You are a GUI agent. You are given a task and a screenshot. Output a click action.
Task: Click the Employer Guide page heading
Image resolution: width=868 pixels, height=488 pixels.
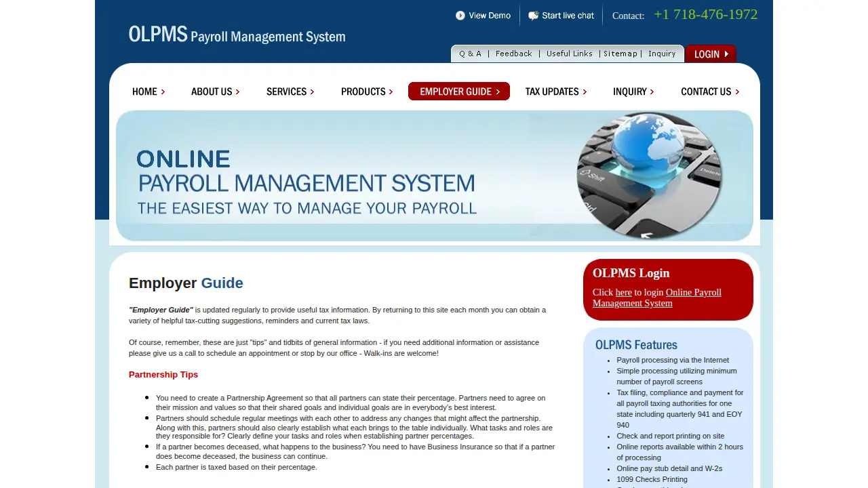coord(186,283)
